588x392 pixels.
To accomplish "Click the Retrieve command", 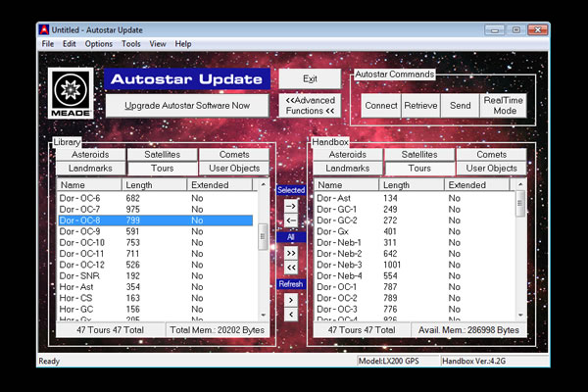I will click(x=420, y=106).
